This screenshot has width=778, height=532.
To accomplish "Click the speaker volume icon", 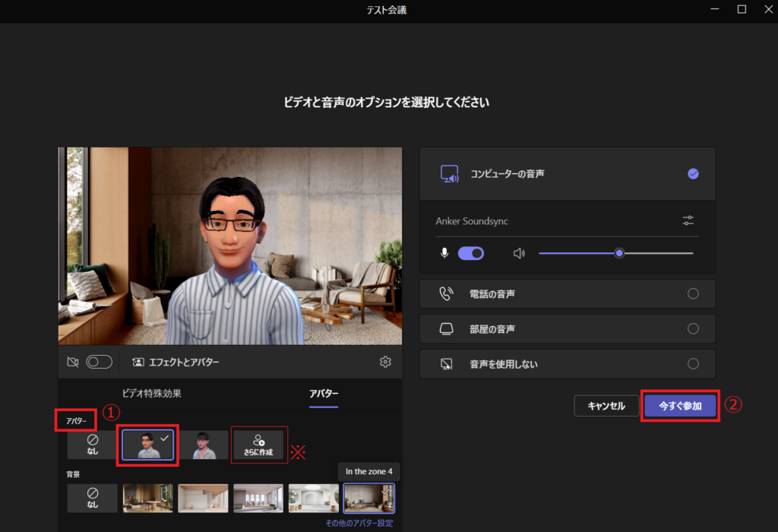I will 519,253.
